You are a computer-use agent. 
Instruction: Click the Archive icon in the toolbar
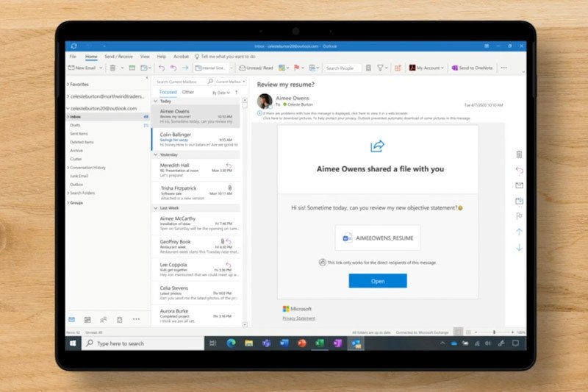tap(132, 68)
